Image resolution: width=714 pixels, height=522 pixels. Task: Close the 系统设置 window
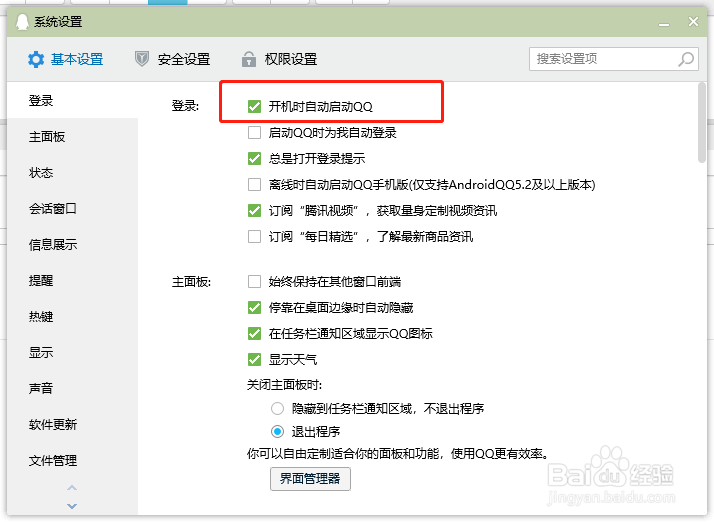point(693,21)
